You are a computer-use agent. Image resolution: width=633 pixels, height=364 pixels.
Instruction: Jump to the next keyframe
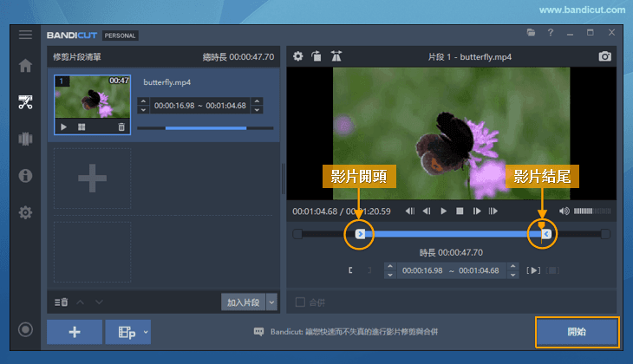(x=493, y=211)
